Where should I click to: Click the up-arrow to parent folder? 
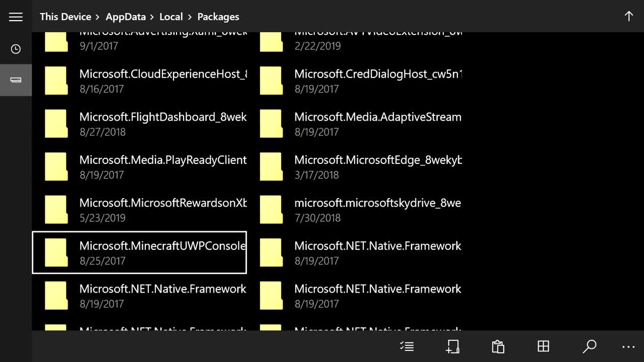click(x=628, y=16)
